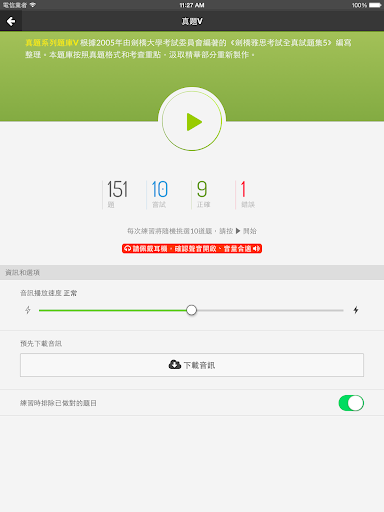Click the slow speed lightning icon
Image resolution: width=384 pixels, height=512 pixels.
point(28,310)
